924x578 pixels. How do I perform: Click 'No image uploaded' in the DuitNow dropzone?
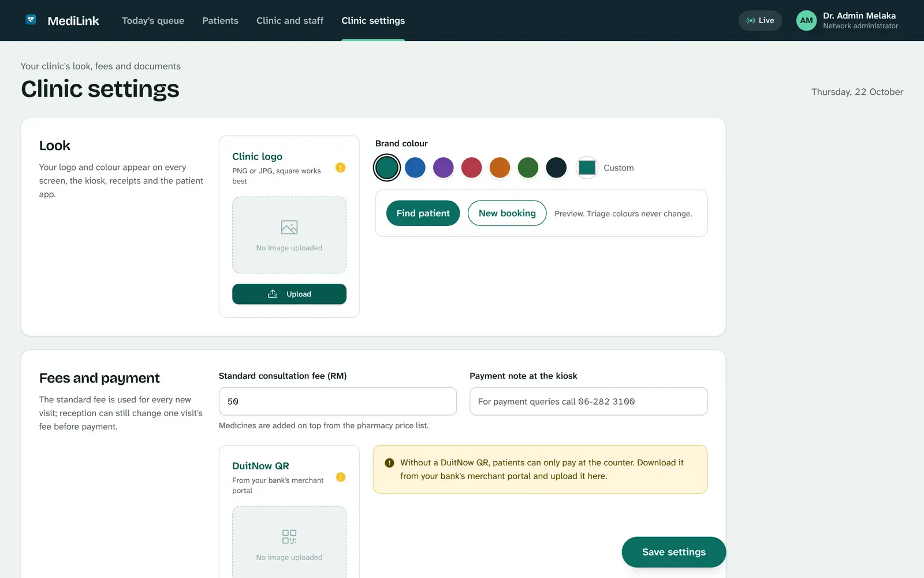[x=289, y=557]
